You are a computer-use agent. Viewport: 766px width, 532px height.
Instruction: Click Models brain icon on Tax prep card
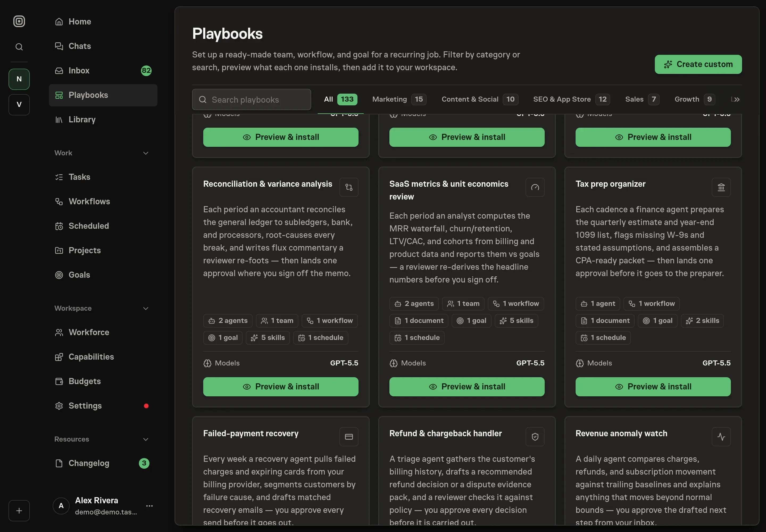(580, 363)
